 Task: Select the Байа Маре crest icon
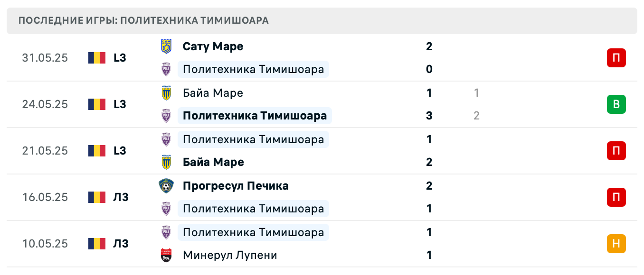pos(166,92)
